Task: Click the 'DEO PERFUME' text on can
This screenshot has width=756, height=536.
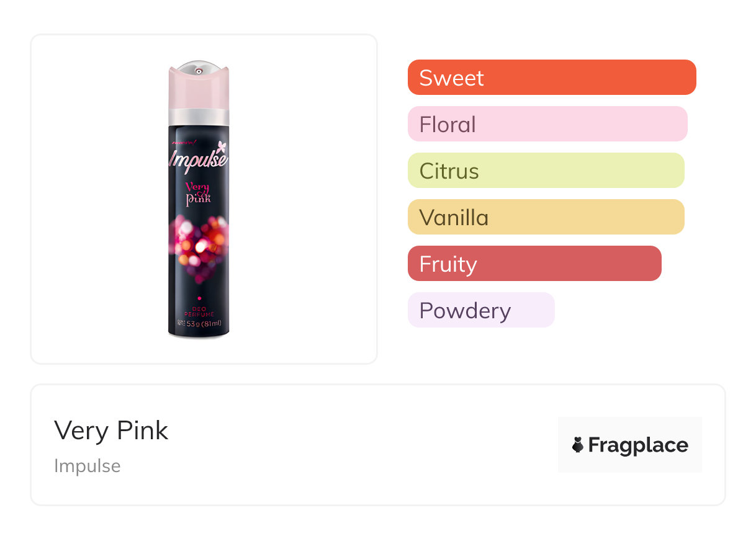Action: coord(199,312)
